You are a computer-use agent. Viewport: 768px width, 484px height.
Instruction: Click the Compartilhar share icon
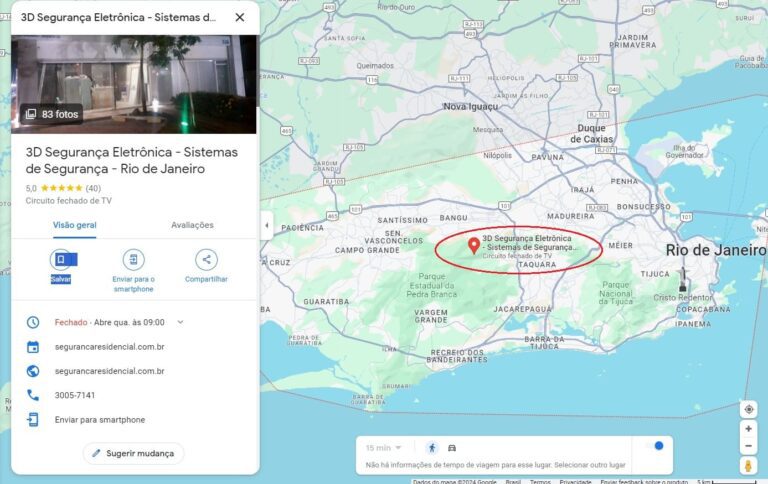pos(206,260)
